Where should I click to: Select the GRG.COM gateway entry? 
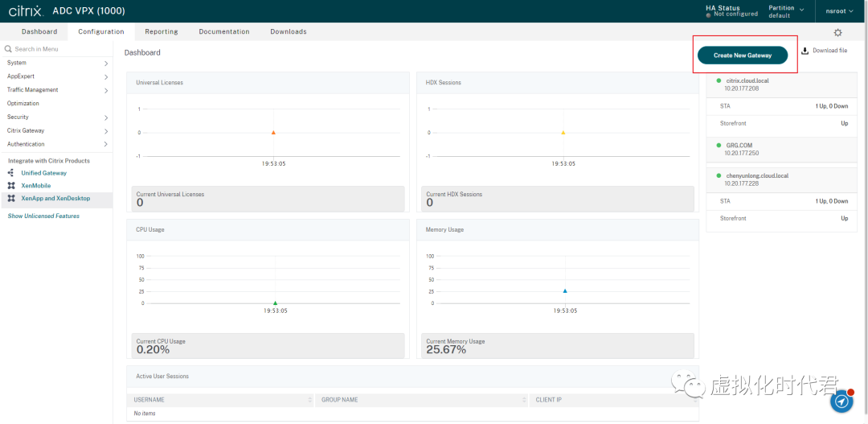coord(781,149)
